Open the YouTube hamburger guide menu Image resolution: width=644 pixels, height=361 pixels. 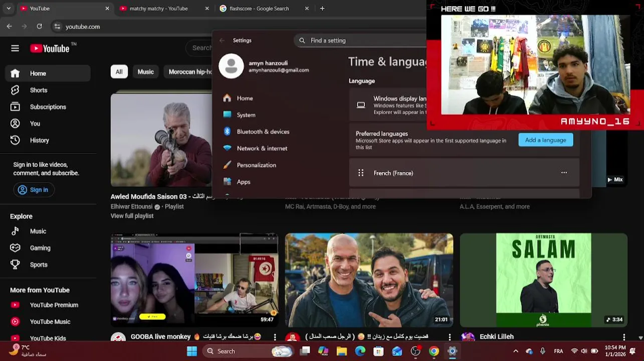click(x=15, y=48)
